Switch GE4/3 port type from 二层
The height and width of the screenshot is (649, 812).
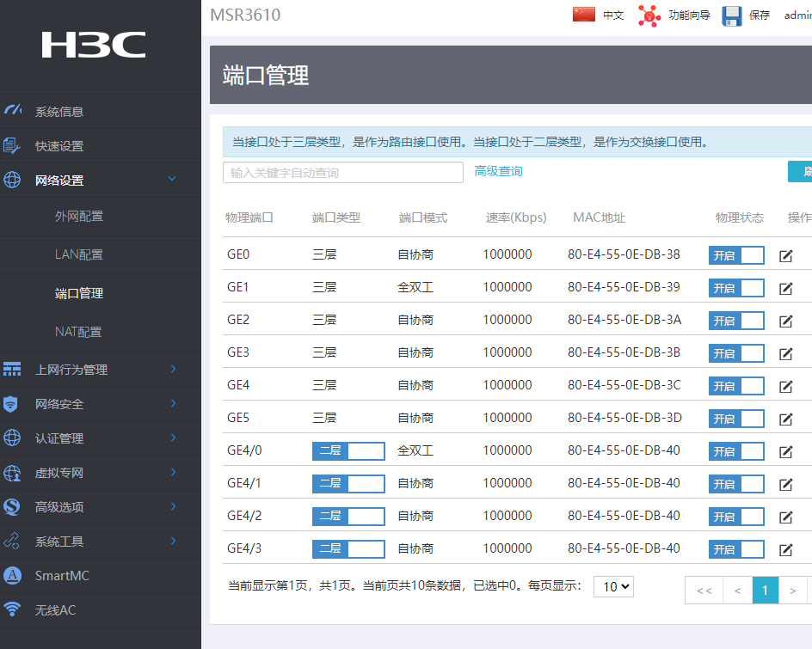click(x=348, y=548)
